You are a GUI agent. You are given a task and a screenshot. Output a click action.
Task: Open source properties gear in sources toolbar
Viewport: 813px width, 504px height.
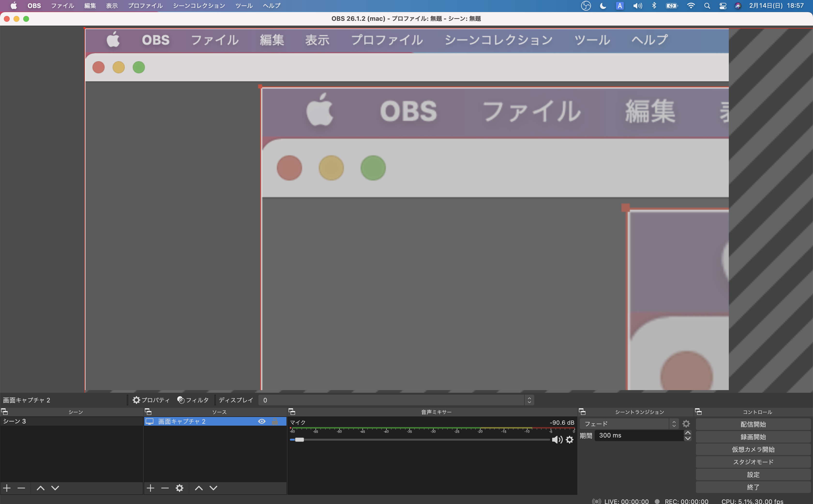tap(179, 488)
